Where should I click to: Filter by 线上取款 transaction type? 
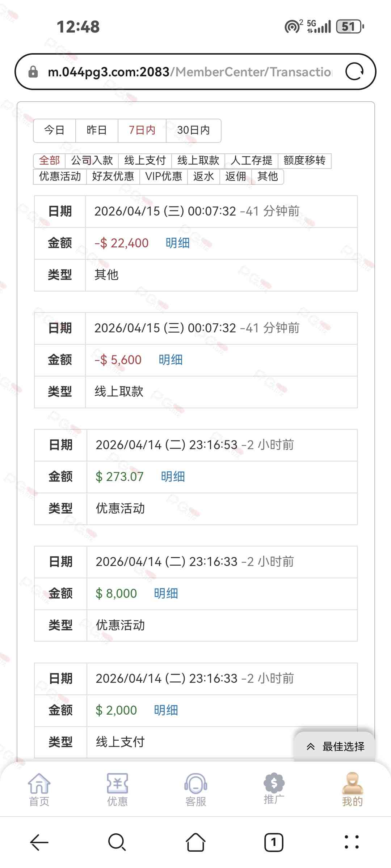point(198,160)
